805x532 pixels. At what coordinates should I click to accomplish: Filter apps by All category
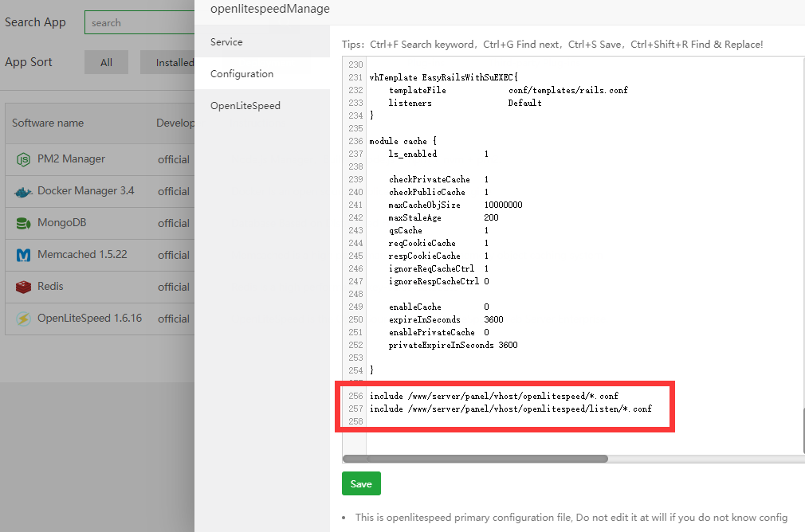pos(106,63)
